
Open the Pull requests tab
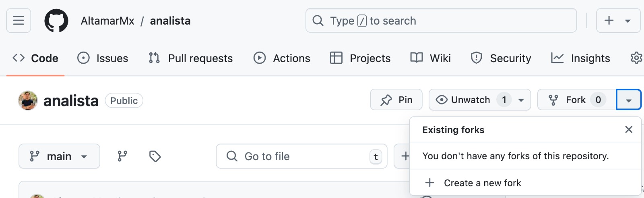(191, 58)
